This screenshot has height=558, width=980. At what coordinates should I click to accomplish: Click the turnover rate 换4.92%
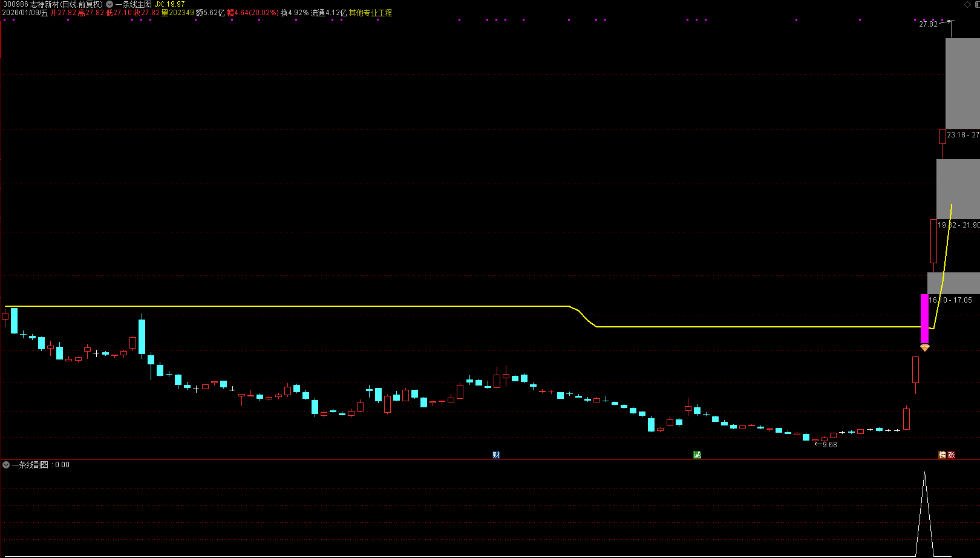point(295,13)
